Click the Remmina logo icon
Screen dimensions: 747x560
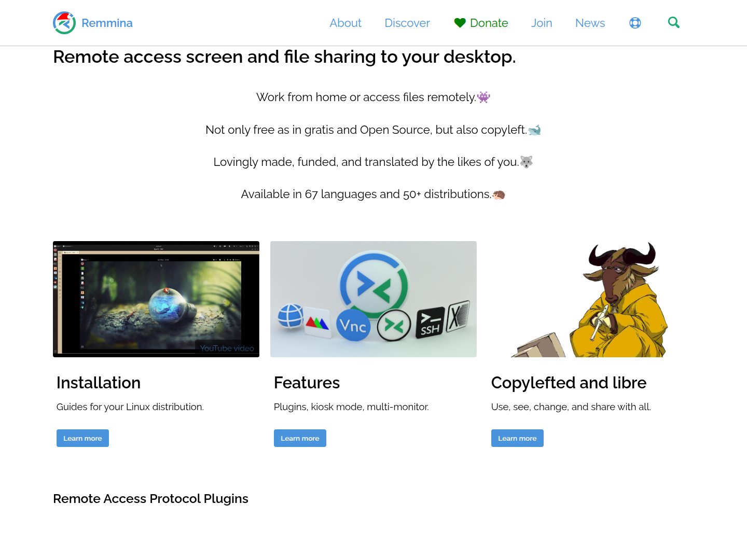[64, 23]
